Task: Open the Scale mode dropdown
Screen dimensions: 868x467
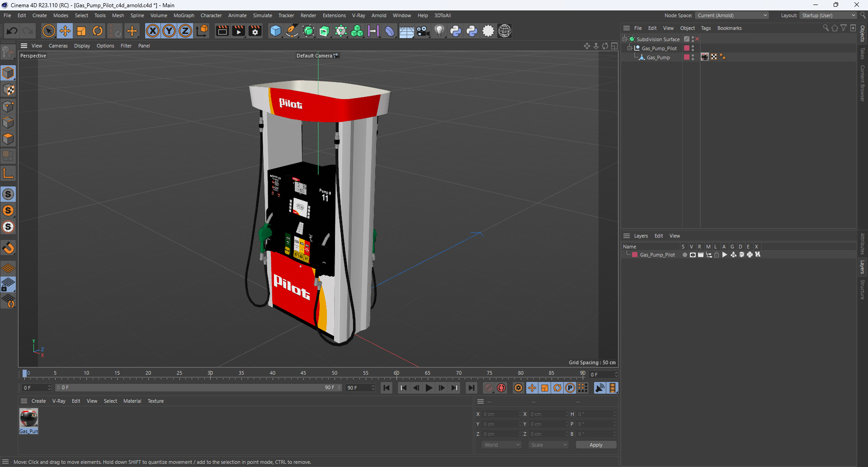Action: [548, 445]
